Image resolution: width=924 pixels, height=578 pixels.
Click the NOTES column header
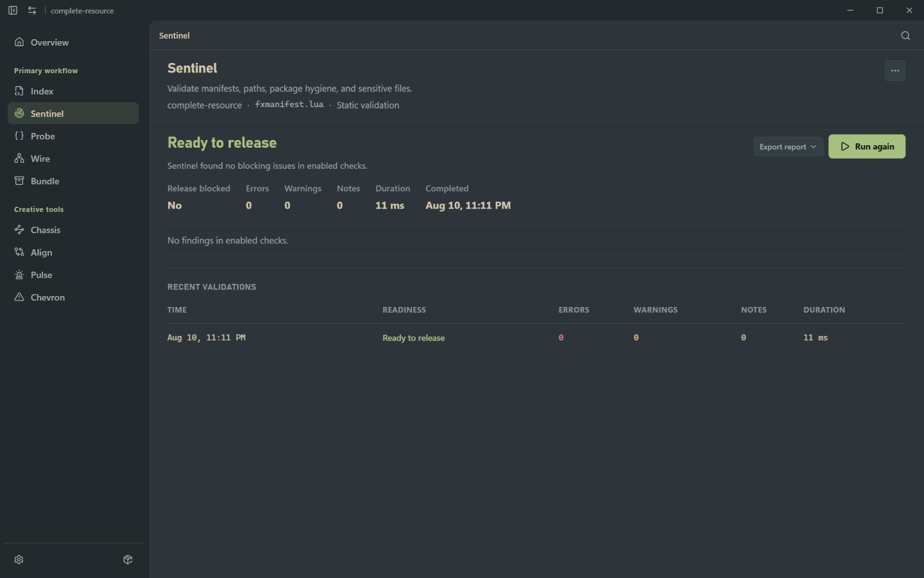[x=754, y=310]
